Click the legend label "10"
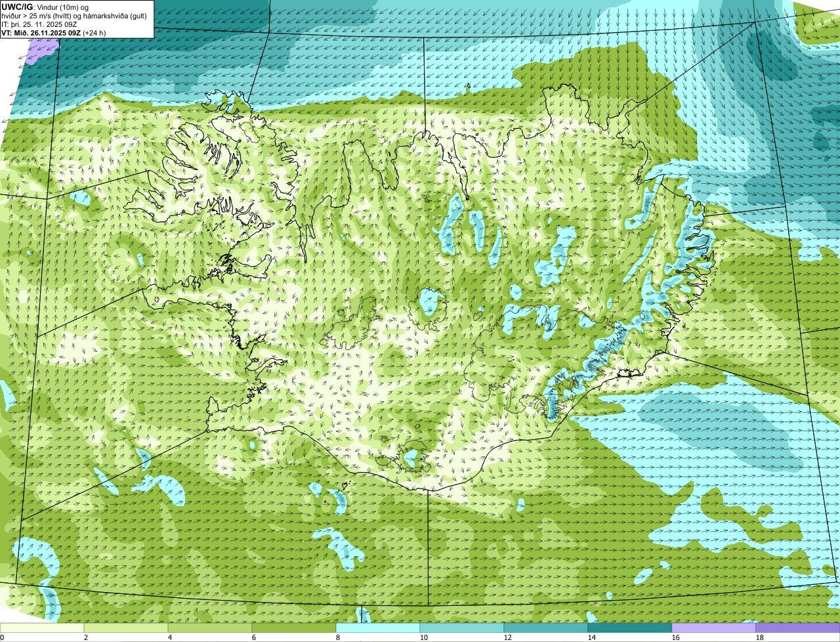 tap(424, 637)
